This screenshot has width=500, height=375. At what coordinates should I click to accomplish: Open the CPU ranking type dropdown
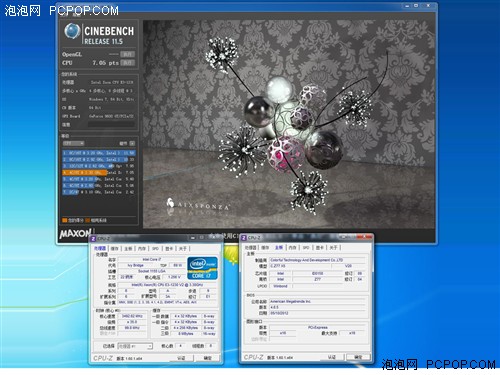click(x=74, y=143)
